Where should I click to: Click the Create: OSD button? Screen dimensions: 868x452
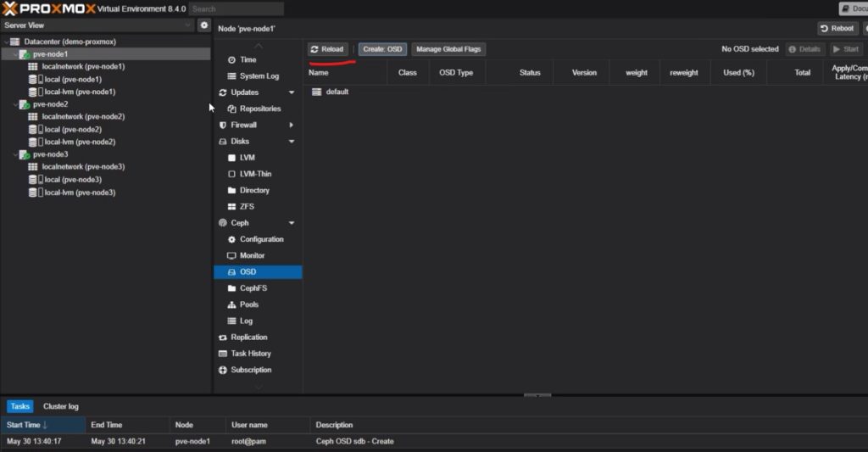[381, 49]
